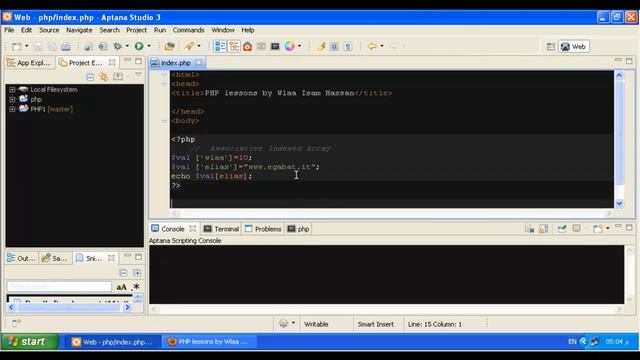This screenshot has width=640, height=360.
Task: Toggle Link with Editor in Project Explorer
Action: (x=104, y=76)
